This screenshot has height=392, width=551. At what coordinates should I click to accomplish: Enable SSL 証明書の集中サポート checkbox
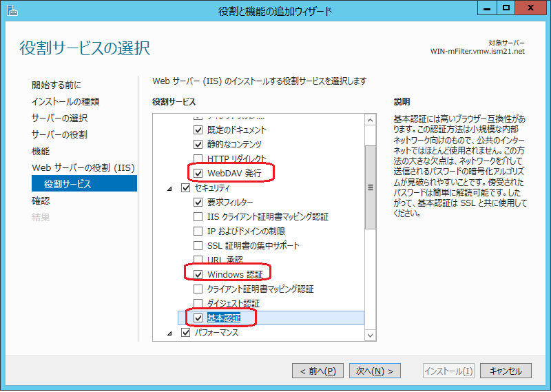coord(198,245)
